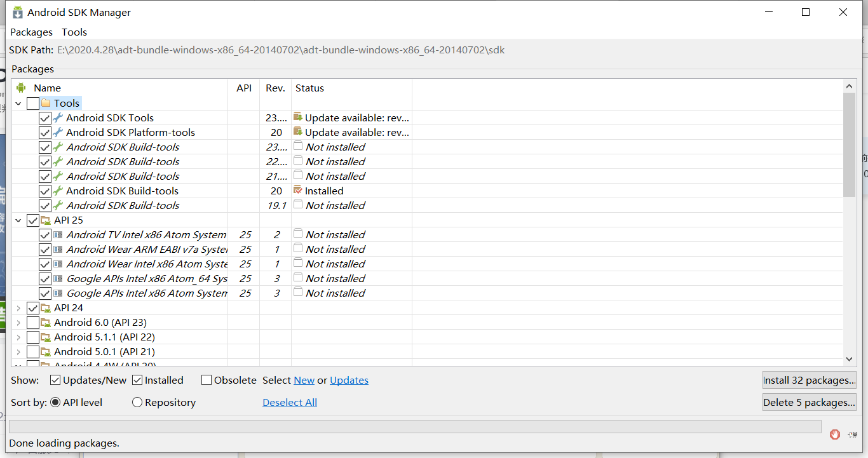Expand the Android 5.1.1 (API 22) group
Viewport: 868px width, 458px height.
tap(18, 337)
